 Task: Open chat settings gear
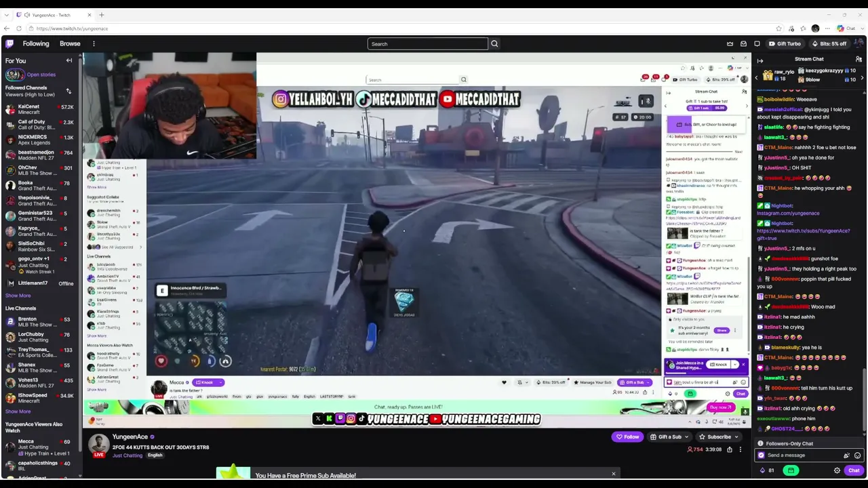(x=837, y=470)
